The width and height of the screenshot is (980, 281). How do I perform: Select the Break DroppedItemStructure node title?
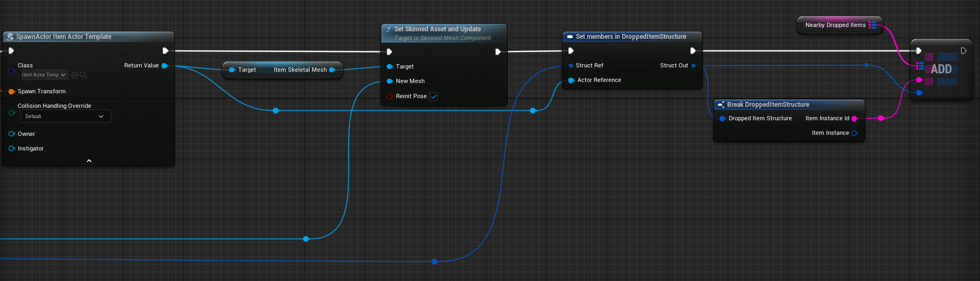pos(768,105)
